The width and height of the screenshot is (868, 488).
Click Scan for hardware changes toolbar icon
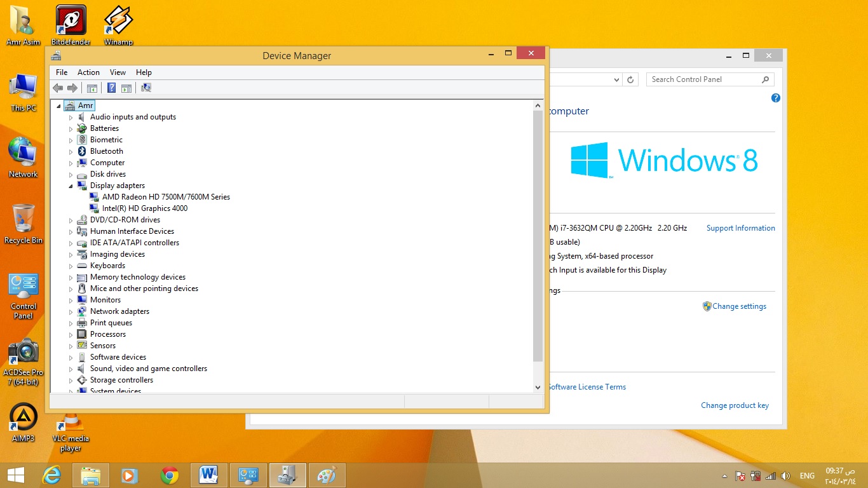tap(146, 88)
